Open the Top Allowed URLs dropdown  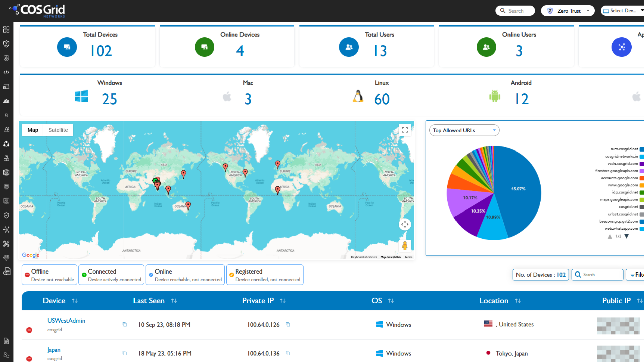coord(464,130)
